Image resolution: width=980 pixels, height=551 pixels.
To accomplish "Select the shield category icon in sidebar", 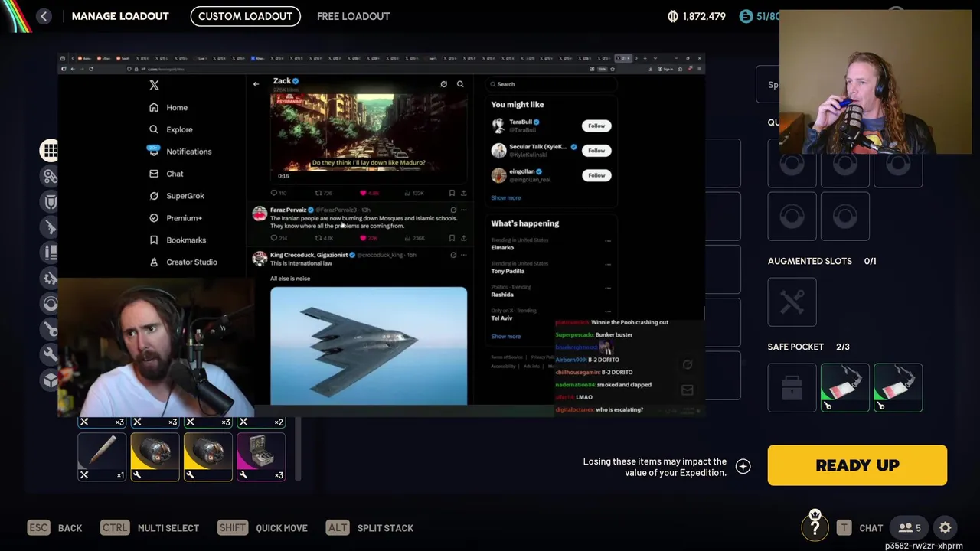I will (50, 201).
